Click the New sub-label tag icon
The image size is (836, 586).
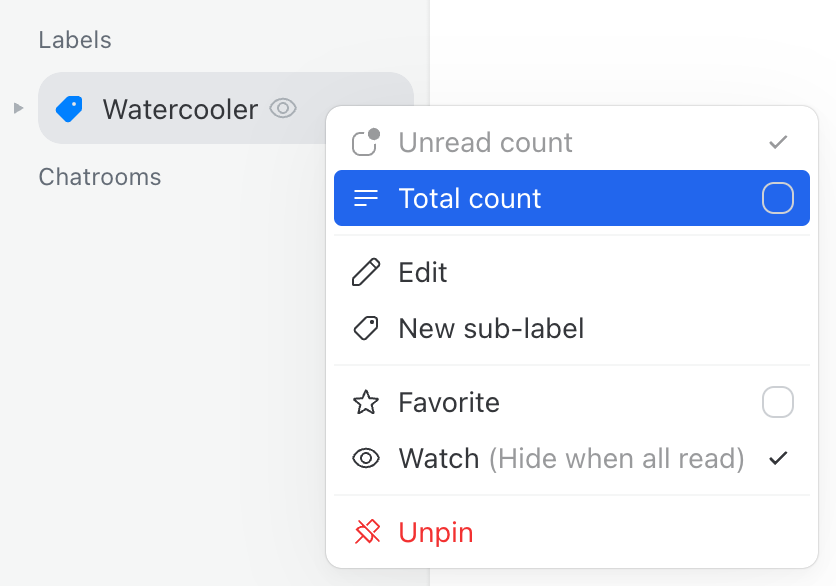366,328
